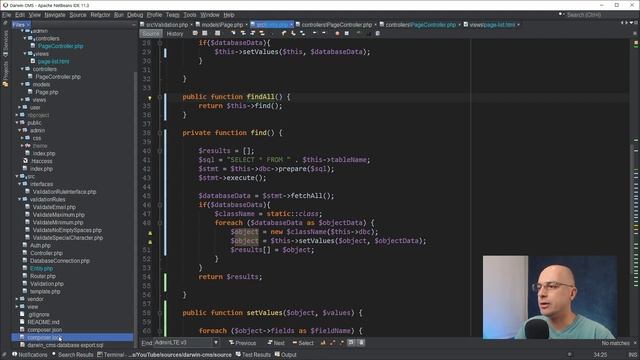The width and height of the screenshot is (640, 360).
Task: Toggle wrap around option in find bar
Action: [361, 343]
